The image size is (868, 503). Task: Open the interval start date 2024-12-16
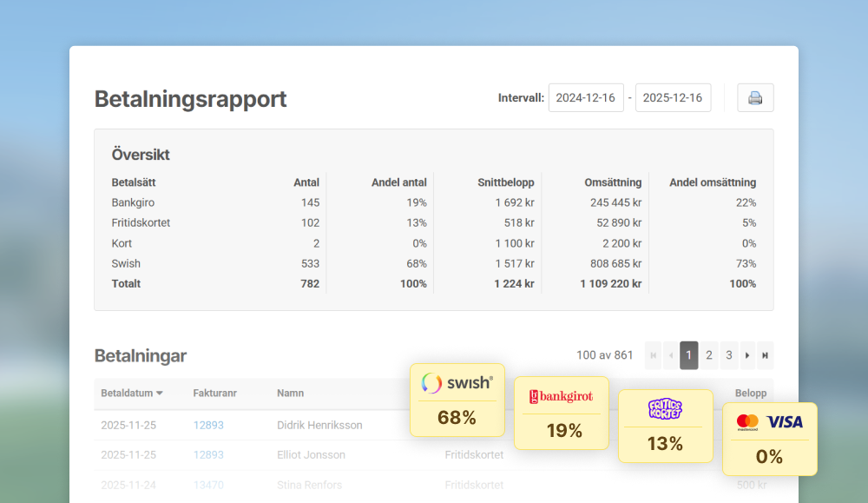[585, 98]
